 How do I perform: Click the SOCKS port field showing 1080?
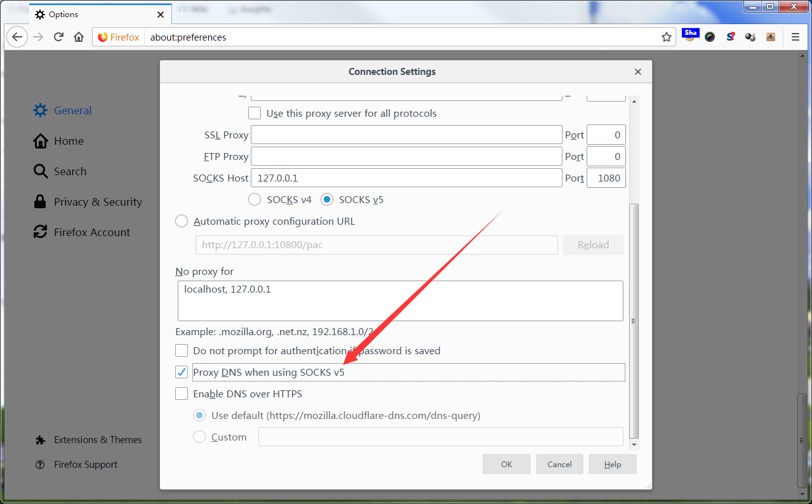click(x=606, y=178)
